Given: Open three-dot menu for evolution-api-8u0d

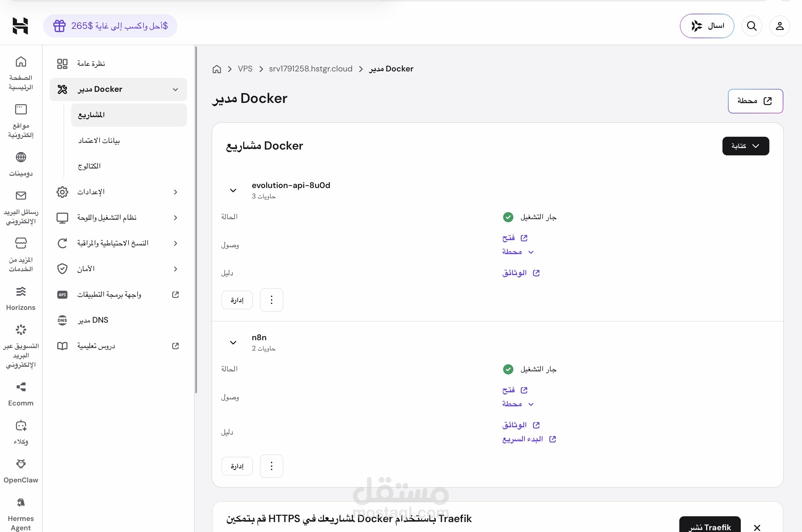Looking at the screenshot, I should (x=271, y=300).
